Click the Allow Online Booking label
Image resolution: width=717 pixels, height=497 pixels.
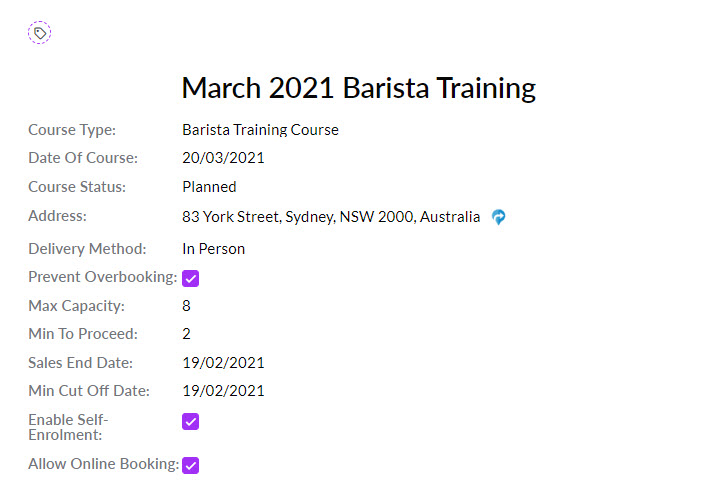[103, 464]
